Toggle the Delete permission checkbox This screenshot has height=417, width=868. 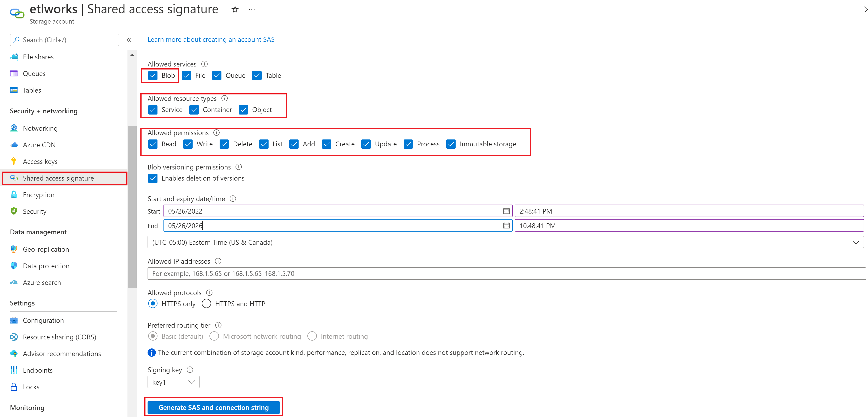pos(224,144)
